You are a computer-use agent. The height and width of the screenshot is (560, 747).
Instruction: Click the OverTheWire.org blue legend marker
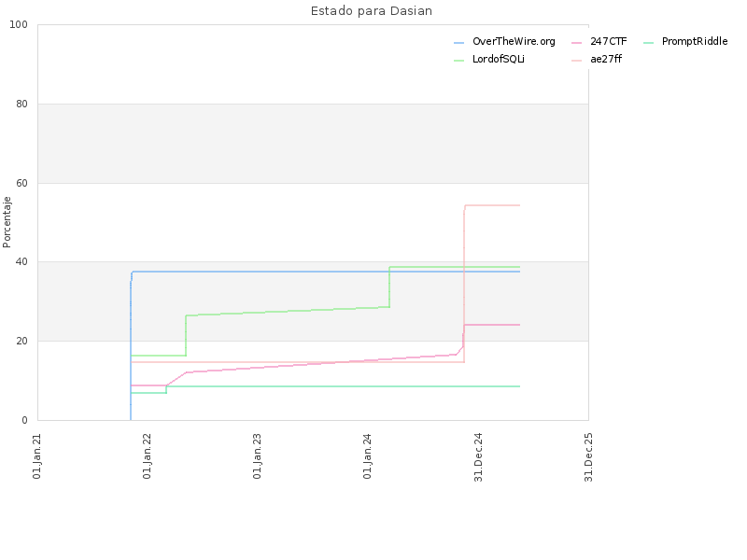(x=458, y=42)
